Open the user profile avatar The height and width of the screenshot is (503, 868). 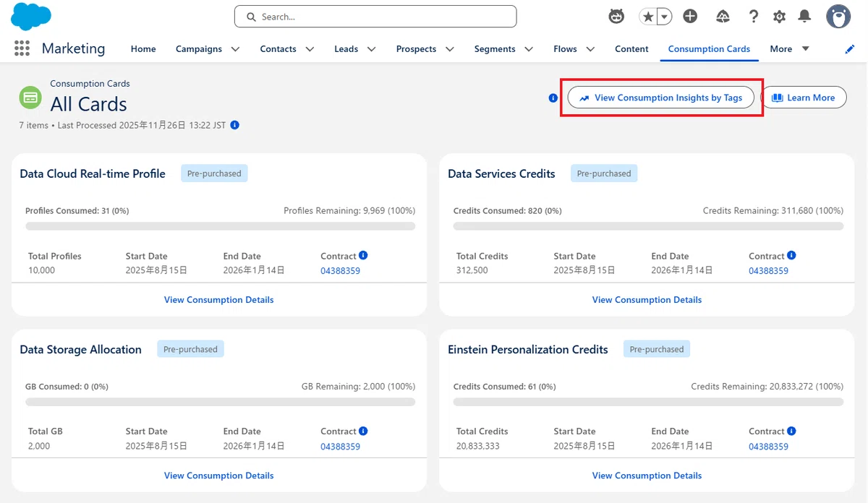click(x=838, y=16)
